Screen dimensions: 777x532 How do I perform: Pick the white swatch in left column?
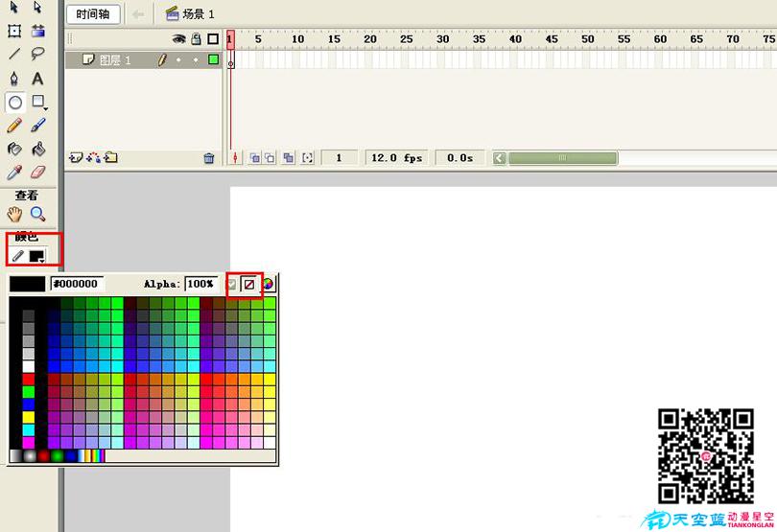click(x=29, y=366)
